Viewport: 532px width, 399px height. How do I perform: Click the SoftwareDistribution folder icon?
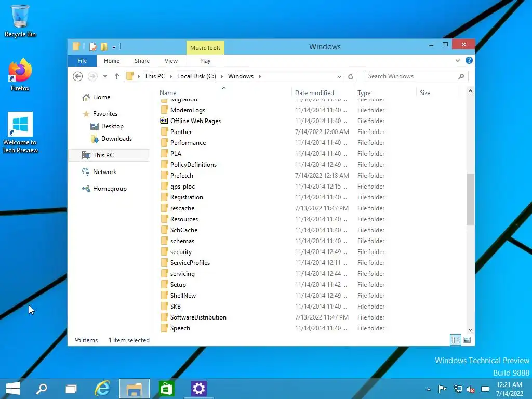click(x=164, y=317)
